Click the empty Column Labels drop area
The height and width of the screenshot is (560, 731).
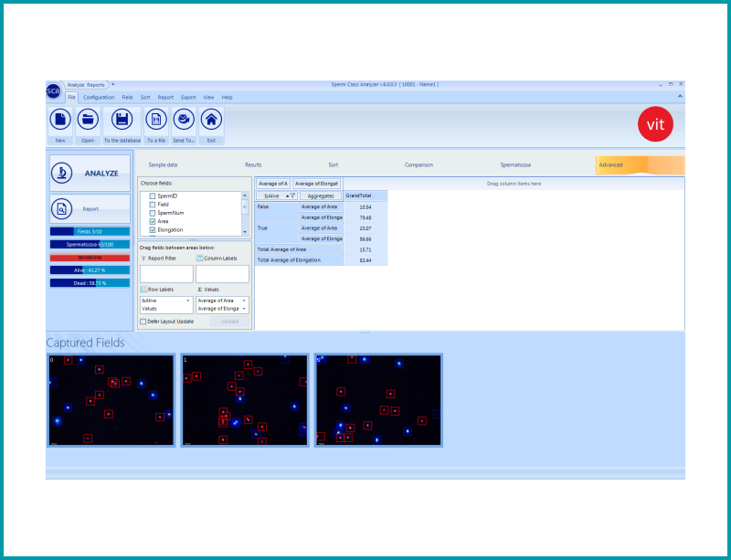coord(222,274)
